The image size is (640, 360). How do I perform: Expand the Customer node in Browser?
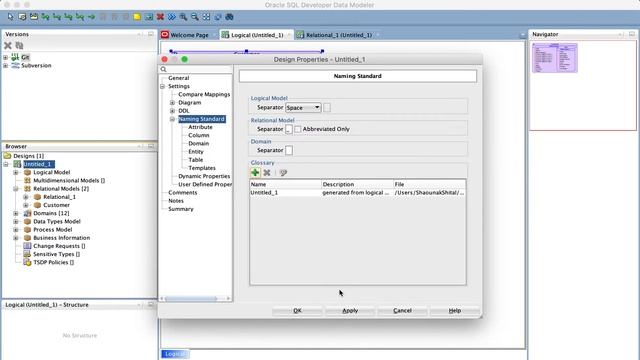[25, 205]
